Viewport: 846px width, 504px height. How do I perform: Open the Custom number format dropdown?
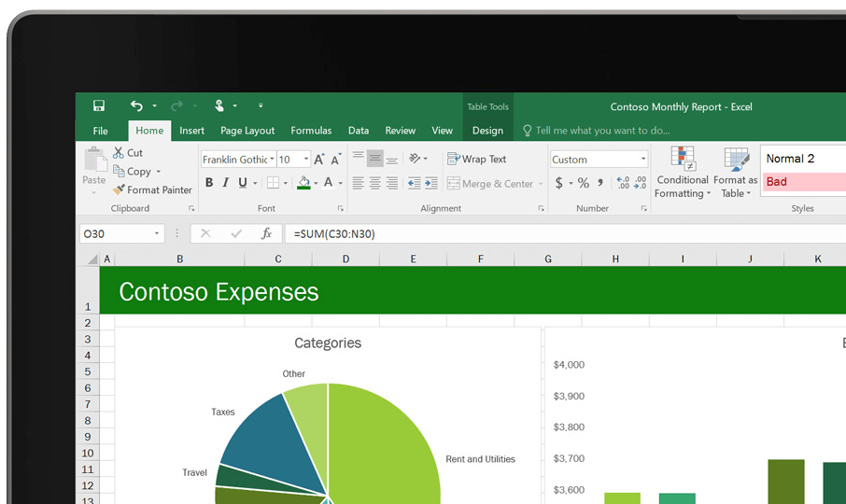pyautogui.click(x=643, y=159)
